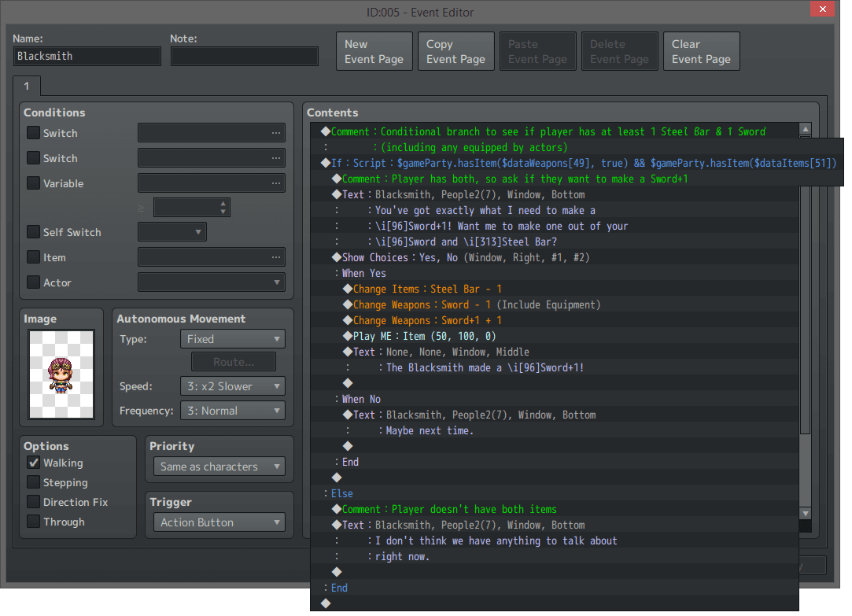
Task: Click the Contents scrollbar down arrow
Action: coord(805,513)
